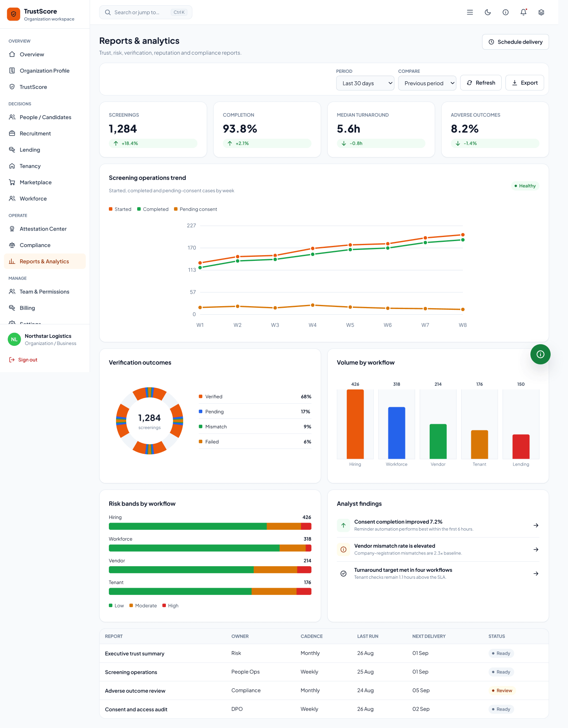Open Compliance in sidebar
The image size is (568, 728).
click(45, 245)
